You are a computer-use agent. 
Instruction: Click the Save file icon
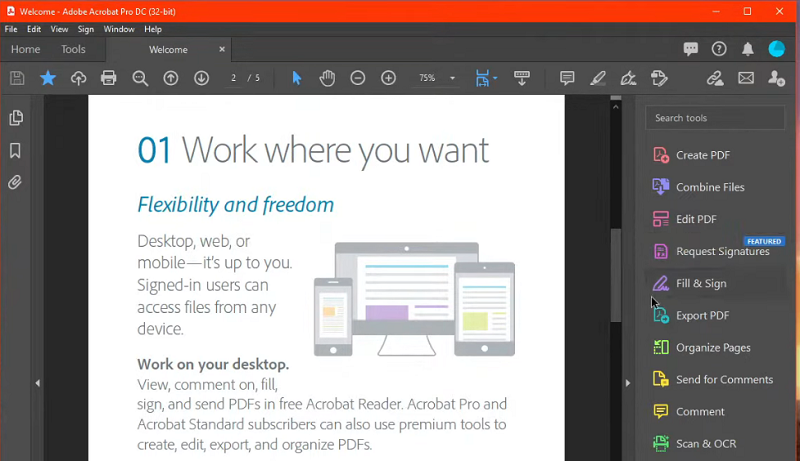(x=17, y=78)
